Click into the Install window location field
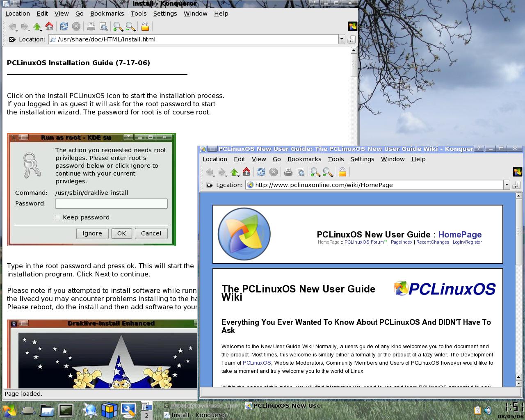 pos(194,39)
